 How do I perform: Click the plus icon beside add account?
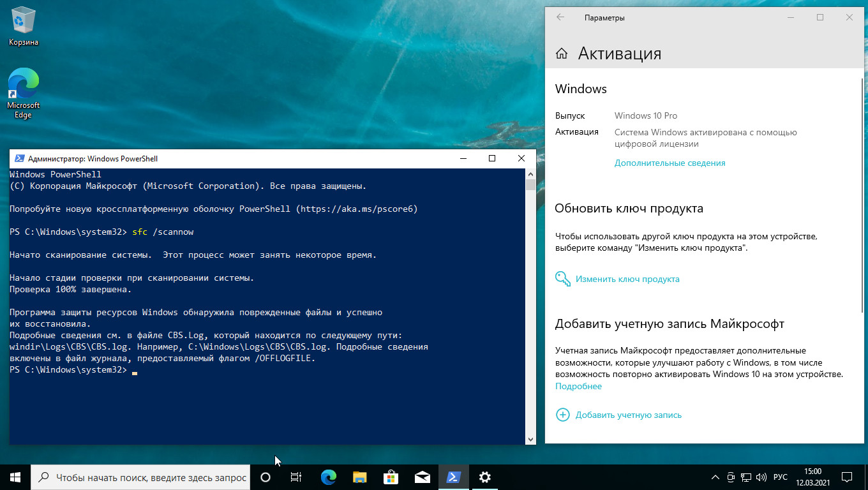coord(563,415)
